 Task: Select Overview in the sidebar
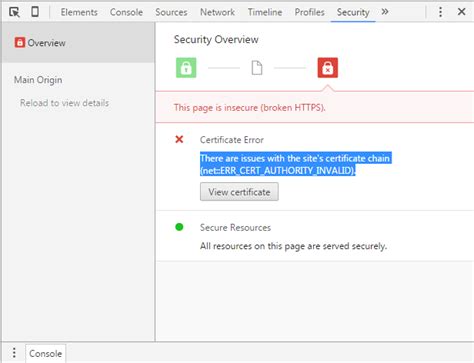tap(78, 43)
